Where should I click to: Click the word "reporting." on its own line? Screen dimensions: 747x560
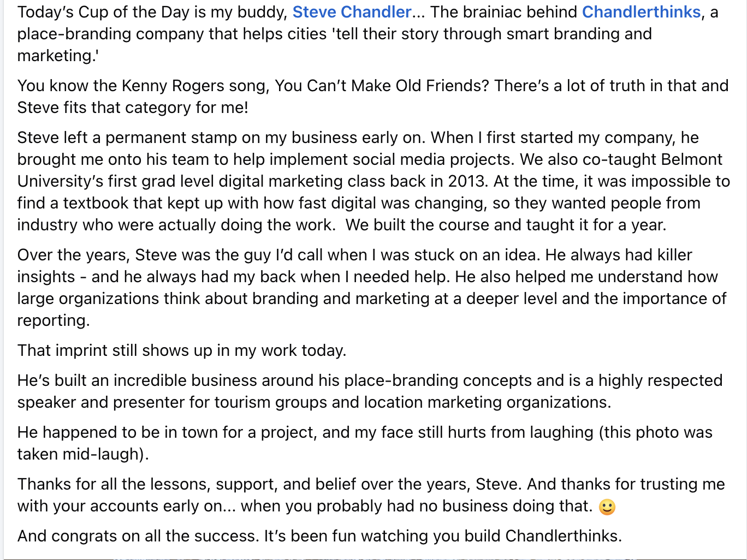(54, 320)
